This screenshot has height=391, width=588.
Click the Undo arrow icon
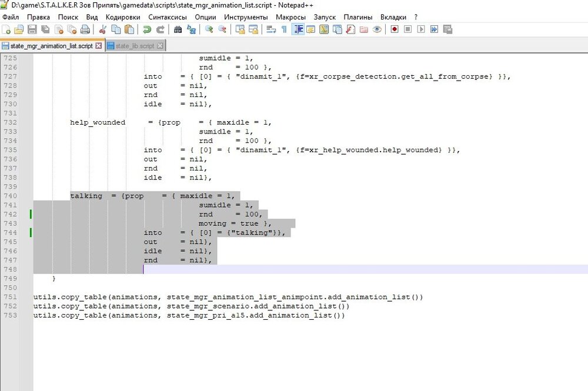[x=146, y=29]
